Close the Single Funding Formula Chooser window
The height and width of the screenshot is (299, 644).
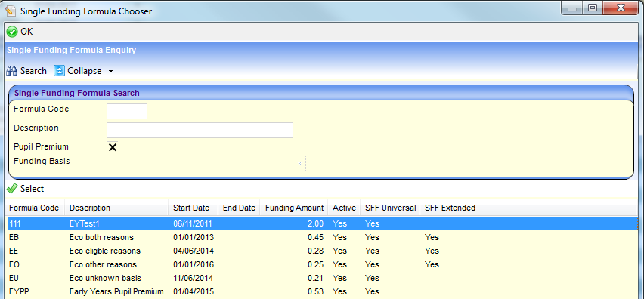[620, 8]
